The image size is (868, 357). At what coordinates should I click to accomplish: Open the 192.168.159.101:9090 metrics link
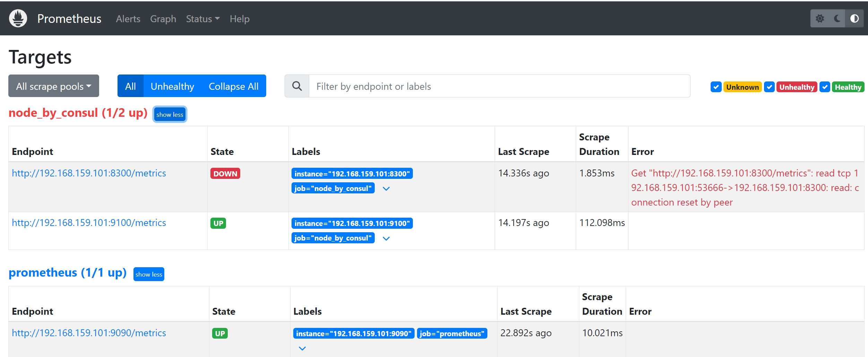tap(89, 333)
